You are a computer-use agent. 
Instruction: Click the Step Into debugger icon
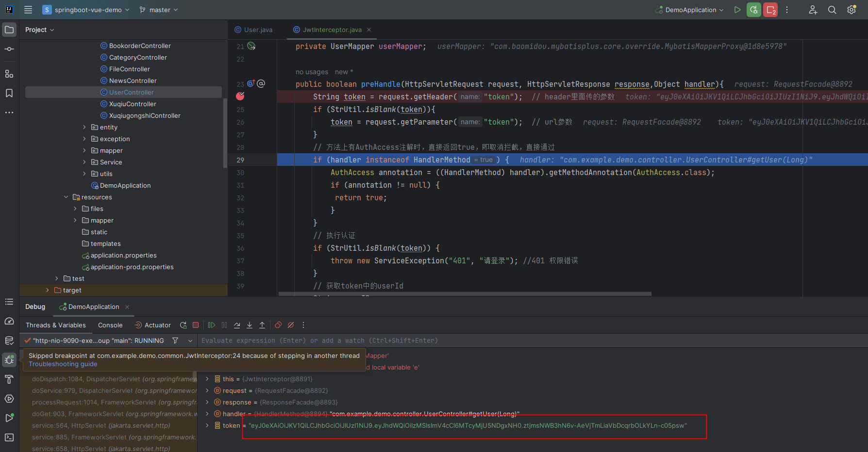click(249, 325)
